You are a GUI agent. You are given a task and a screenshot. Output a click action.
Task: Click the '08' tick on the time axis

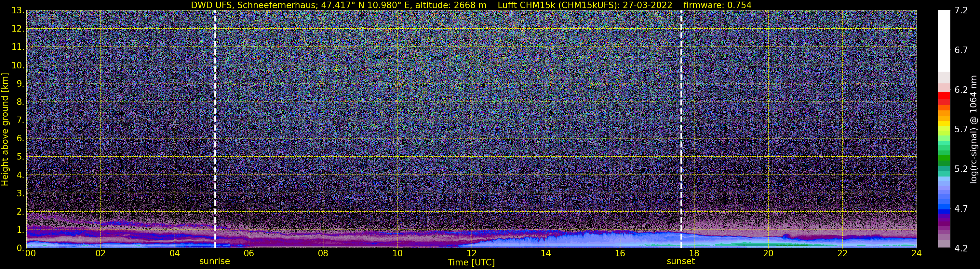[x=323, y=254]
